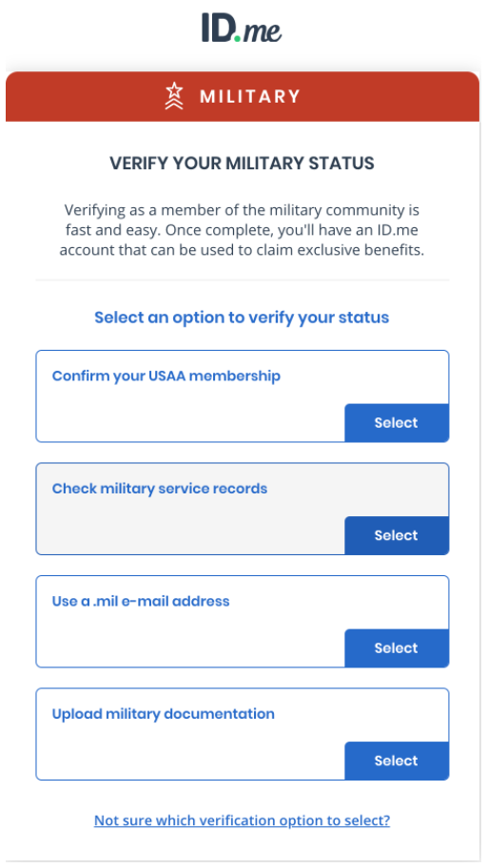
Task: Click 'Use a .mil e-mail address' title
Action: click(141, 601)
